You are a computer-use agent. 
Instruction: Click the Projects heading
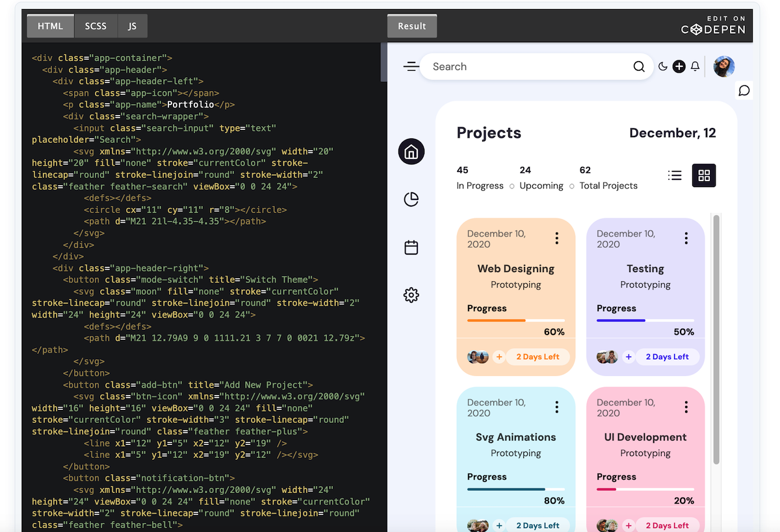coord(489,133)
